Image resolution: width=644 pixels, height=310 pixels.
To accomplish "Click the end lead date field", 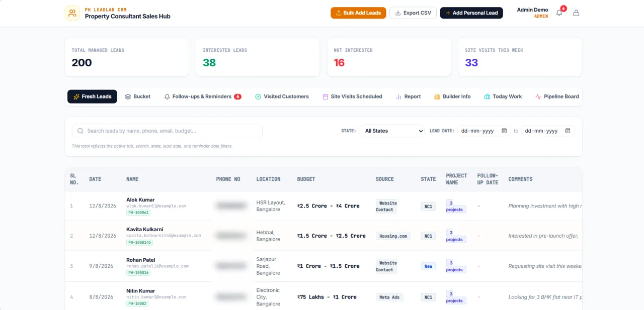I will pyautogui.click(x=548, y=131).
